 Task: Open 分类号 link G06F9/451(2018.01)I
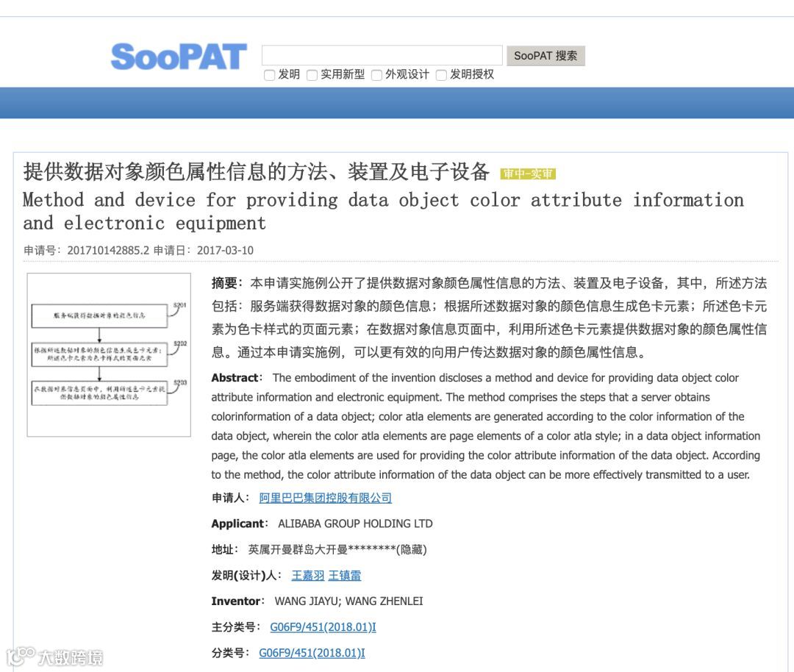point(312,653)
